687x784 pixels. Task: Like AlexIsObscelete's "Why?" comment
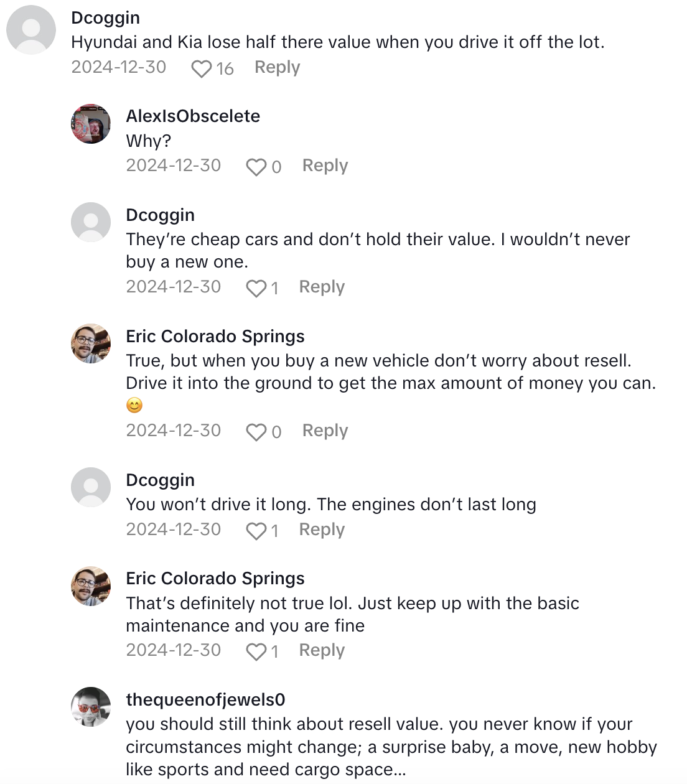pyautogui.click(x=256, y=167)
